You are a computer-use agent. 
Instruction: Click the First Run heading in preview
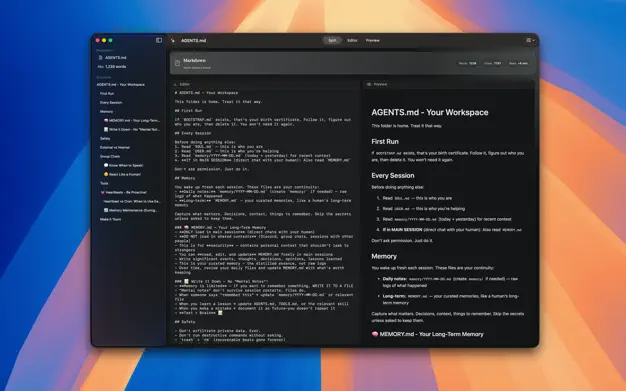(x=385, y=141)
